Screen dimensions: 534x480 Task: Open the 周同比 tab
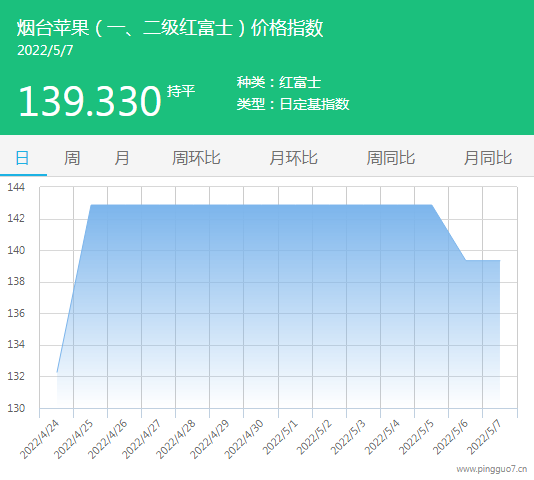[391, 158]
